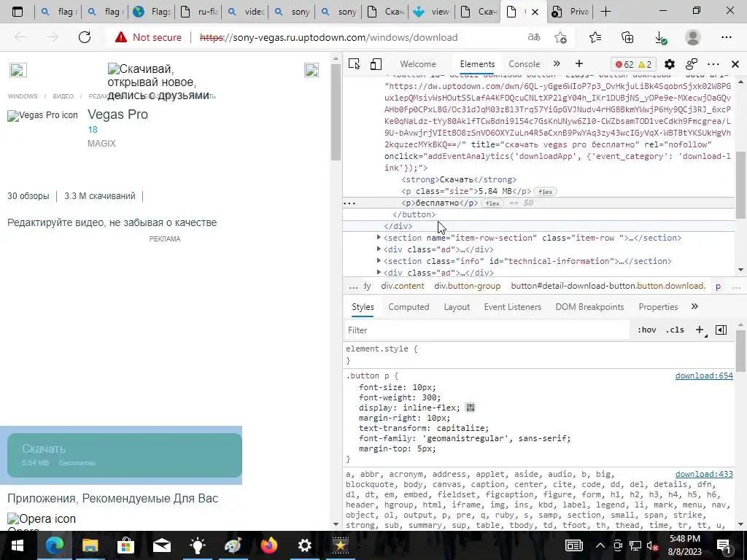Refresh the current page

85,37
